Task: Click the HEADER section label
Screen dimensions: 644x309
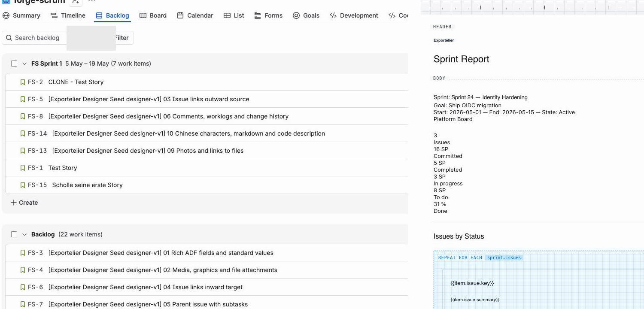Action: [x=442, y=27]
